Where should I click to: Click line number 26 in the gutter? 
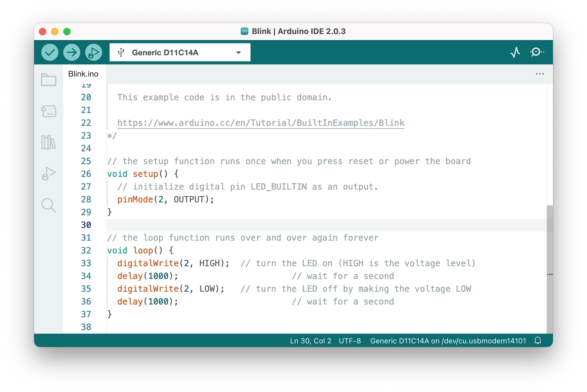pyautogui.click(x=86, y=174)
